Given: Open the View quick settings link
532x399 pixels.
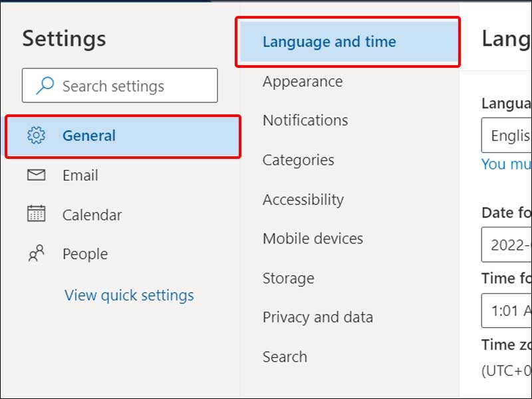Looking at the screenshot, I should point(129,295).
